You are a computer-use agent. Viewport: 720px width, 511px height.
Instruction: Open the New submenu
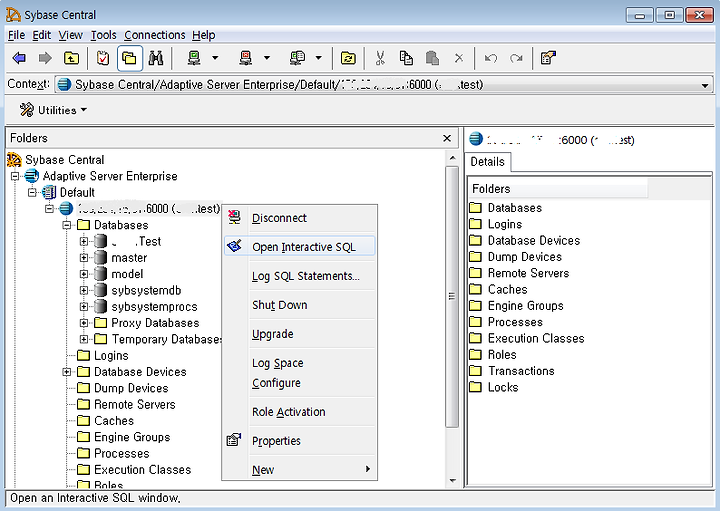[x=299, y=470]
